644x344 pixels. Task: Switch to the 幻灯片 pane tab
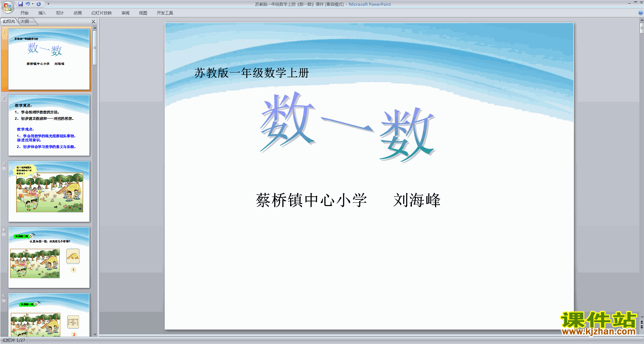9,21
